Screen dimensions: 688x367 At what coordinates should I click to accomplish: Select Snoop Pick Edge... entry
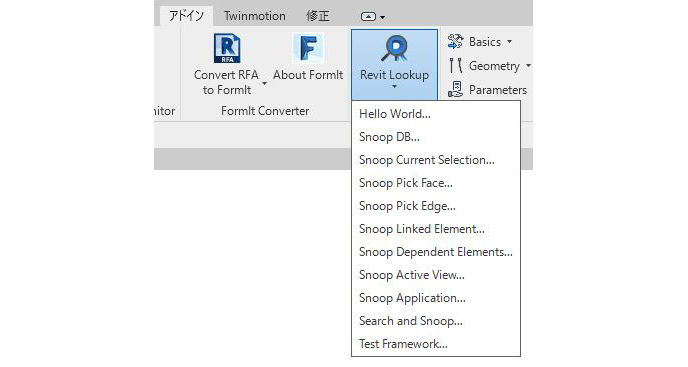(x=436, y=206)
